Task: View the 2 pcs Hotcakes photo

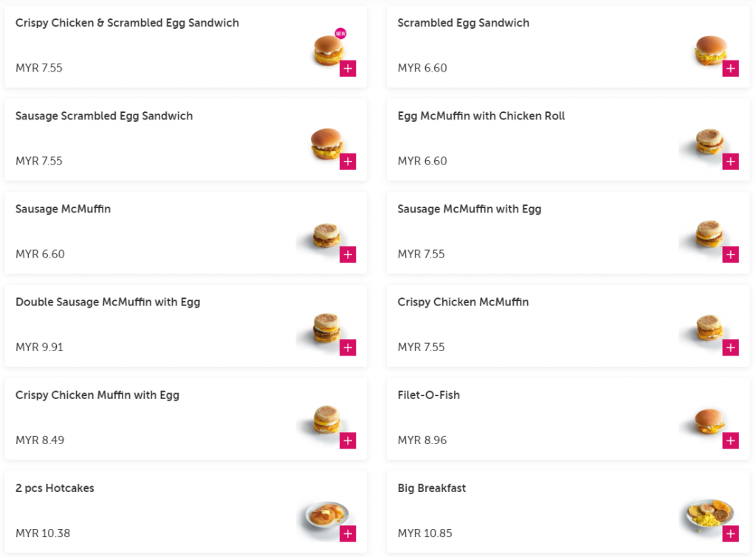Action: (x=326, y=514)
